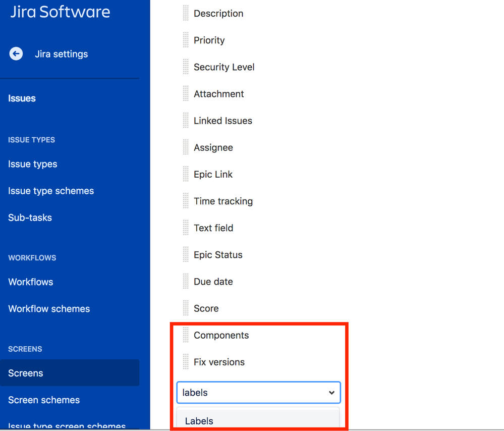Grab the drag handle beside Priority
Viewport: 504px width, 431px height.
pos(186,40)
